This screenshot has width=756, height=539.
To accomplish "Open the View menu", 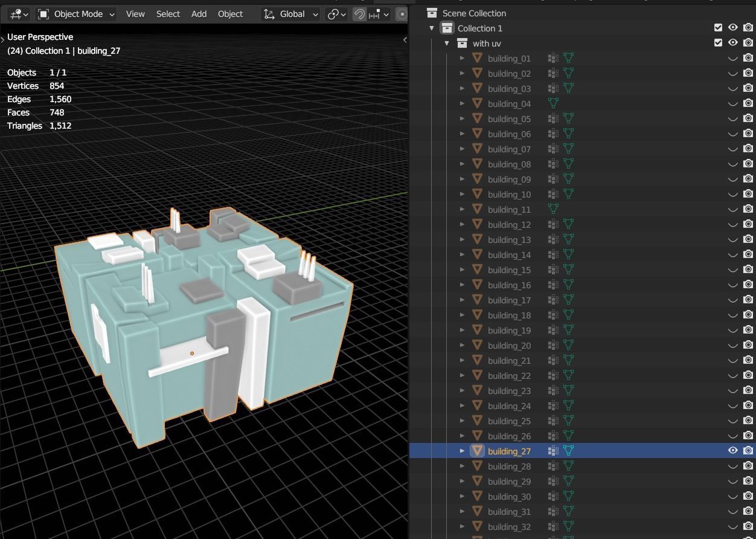I will tap(135, 14).
